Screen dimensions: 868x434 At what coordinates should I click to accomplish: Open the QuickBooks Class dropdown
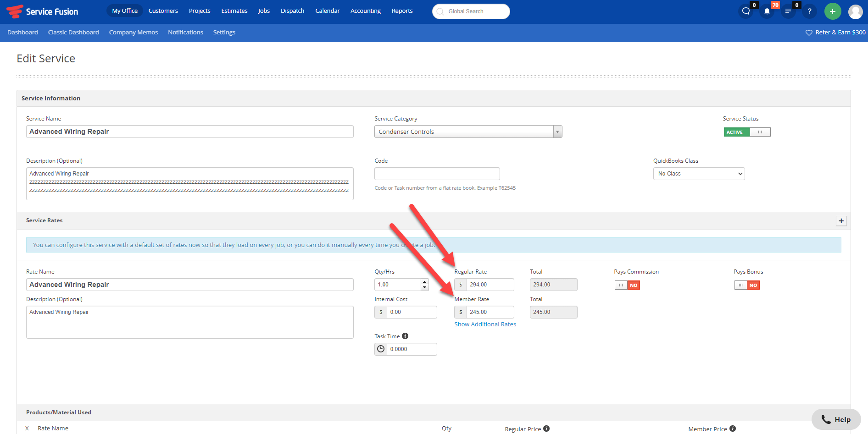click(698, 173)
